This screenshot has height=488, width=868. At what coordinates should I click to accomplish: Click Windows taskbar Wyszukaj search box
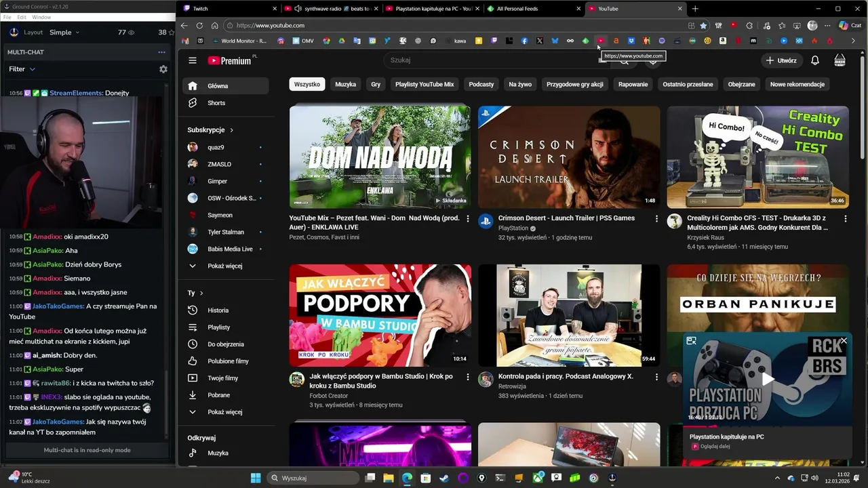pyautogui.click(x=313, y=478)
